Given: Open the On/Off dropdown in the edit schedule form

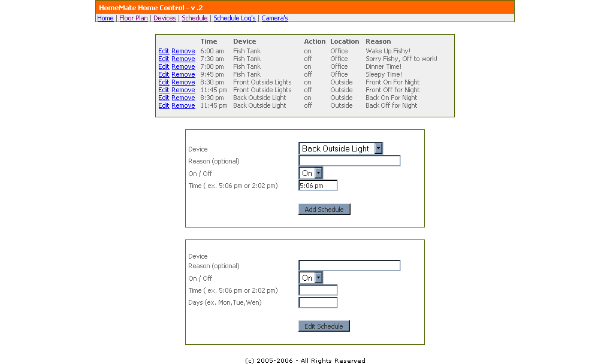Looking at the screenshot, I should pos(310,278).
